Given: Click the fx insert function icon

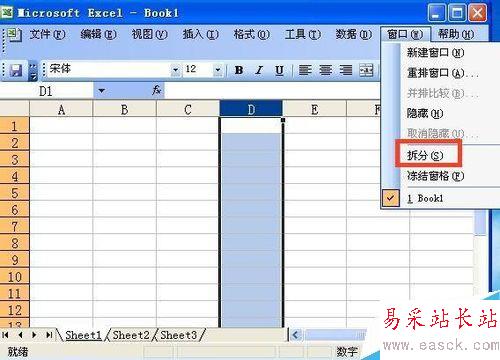Looking at the screenshot, I should [x=157, y=90].
